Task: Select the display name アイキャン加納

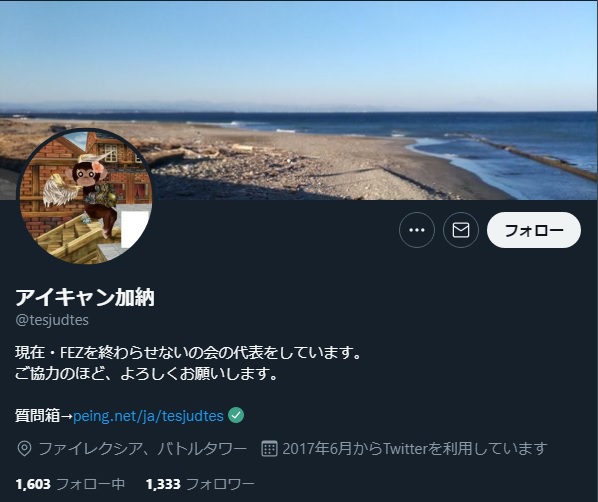Action: click(x=85, y=298)
